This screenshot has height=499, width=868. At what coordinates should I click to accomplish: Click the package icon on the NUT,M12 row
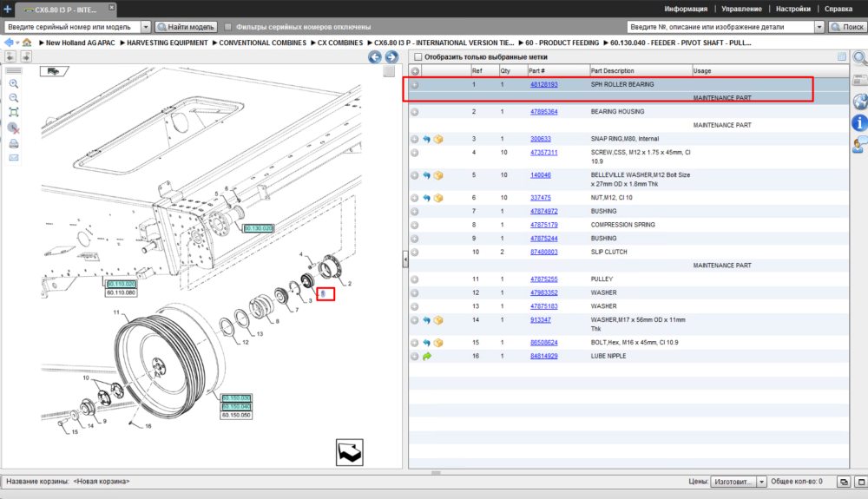pyautogui.click(x=438, y=198)
